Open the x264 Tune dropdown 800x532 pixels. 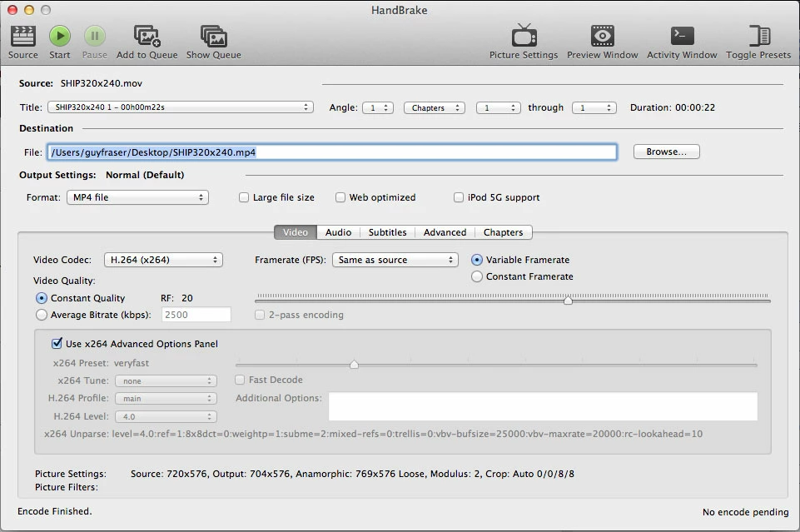(x=166, y=381)
